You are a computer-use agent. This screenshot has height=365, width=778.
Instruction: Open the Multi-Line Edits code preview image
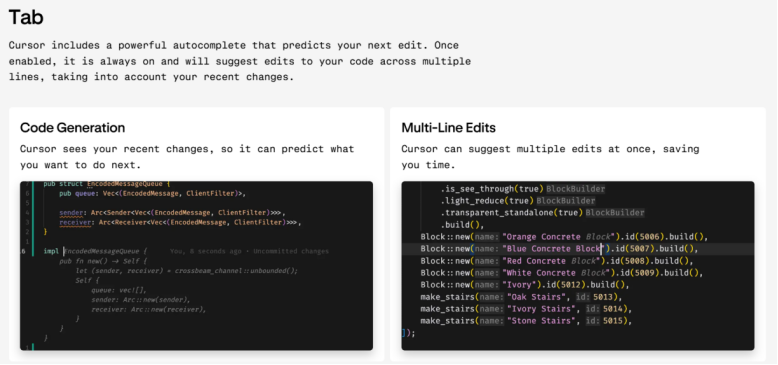coord(578,266)
